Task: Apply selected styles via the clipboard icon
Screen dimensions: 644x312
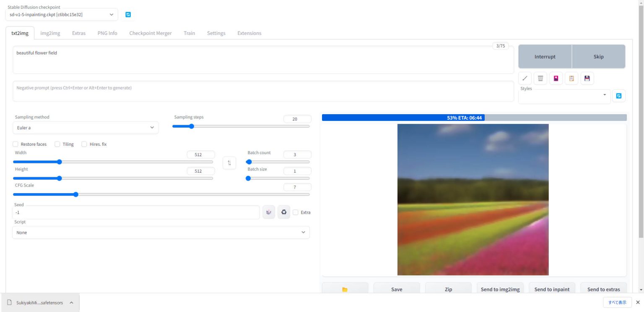Action: [x=571, y=78]
